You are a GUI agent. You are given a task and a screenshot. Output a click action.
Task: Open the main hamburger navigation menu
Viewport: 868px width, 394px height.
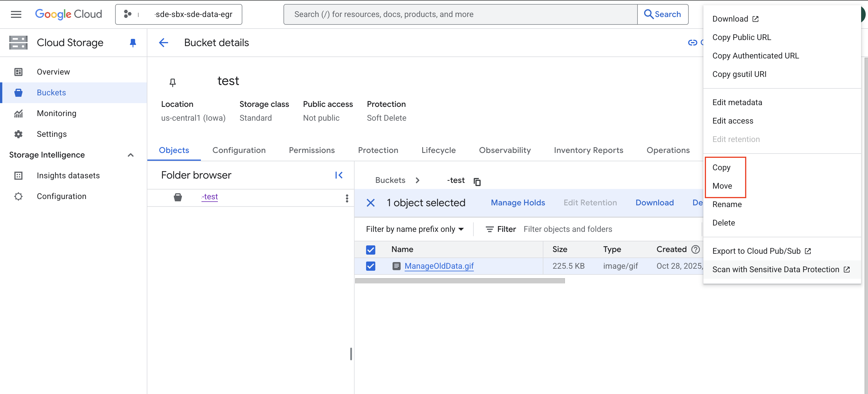pos(16,14)
